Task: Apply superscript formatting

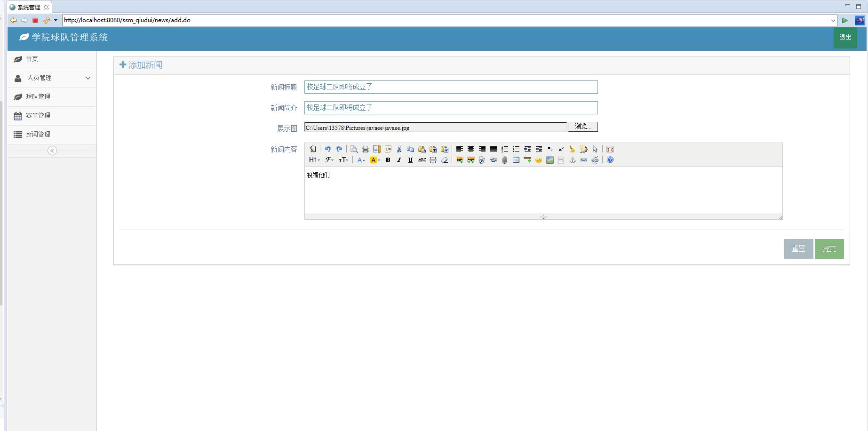Action: click(x=561, y=149)
